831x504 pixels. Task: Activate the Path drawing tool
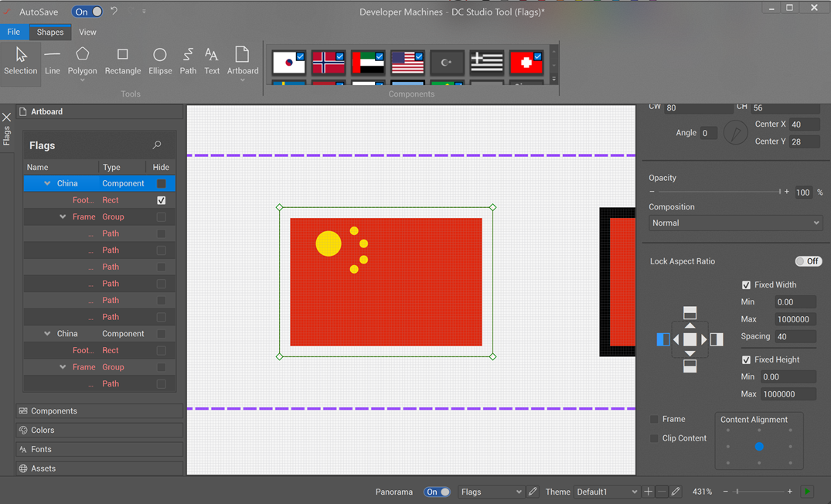pos(188,61)
